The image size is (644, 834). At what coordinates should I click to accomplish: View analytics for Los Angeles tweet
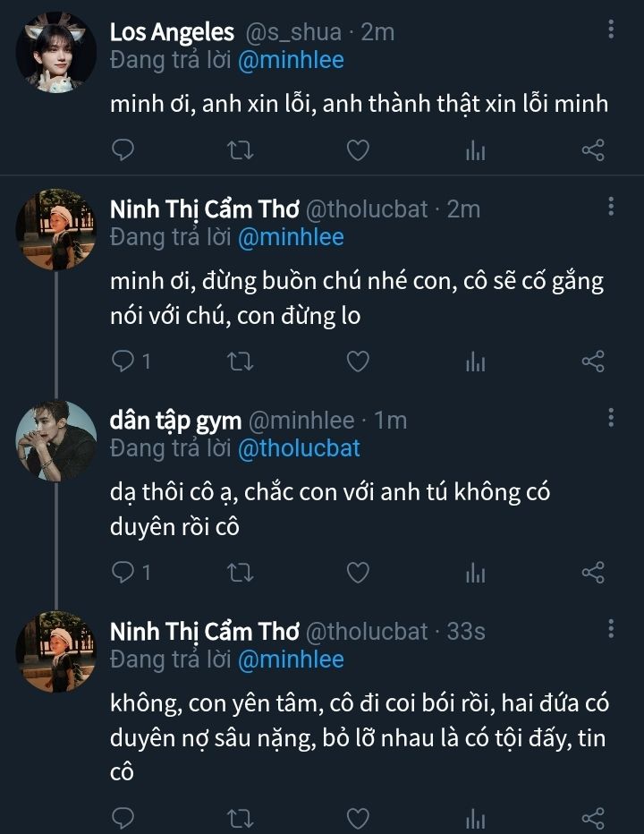tap(475, 150)
